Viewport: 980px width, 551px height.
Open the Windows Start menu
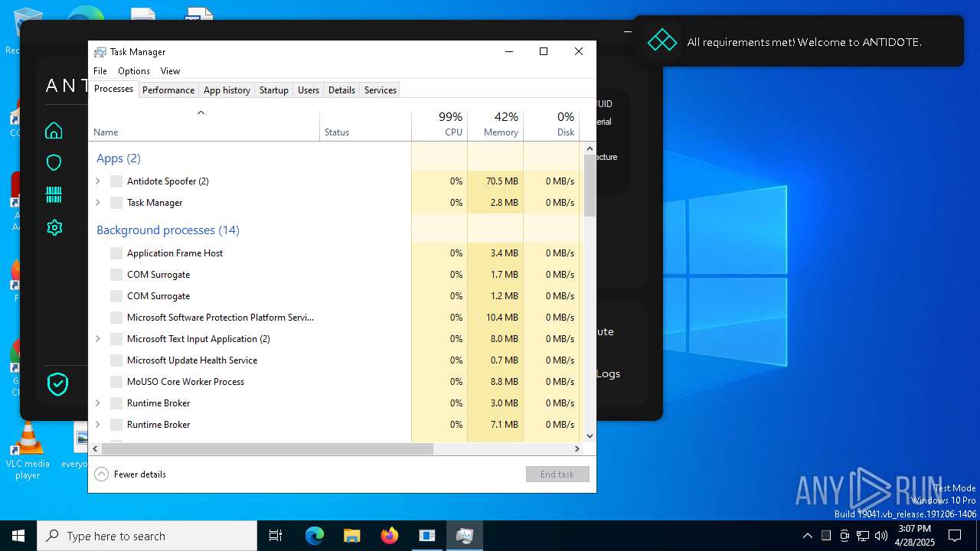[x=18, y=536]
